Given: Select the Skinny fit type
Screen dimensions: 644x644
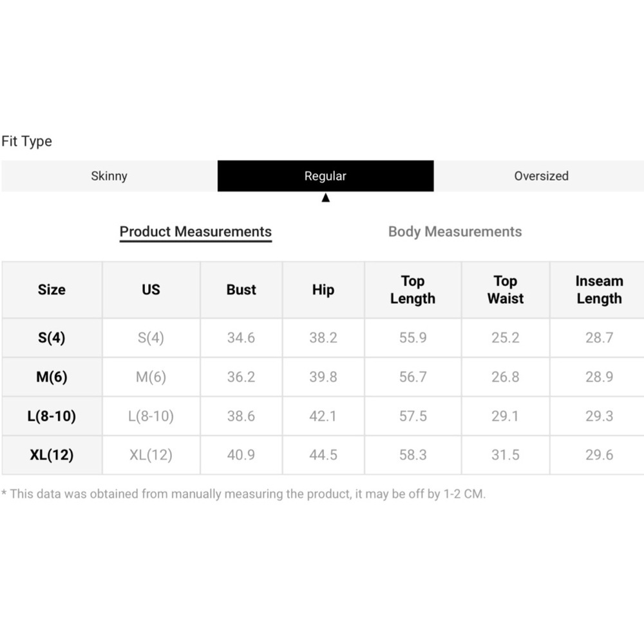Looking at the screenshot, I should tap(109, 176).
